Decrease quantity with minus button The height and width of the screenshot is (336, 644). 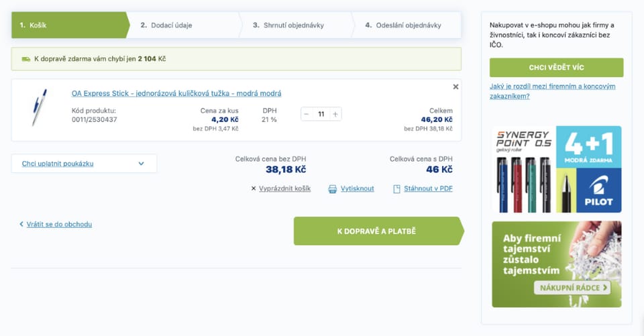(x=307, y=114)
